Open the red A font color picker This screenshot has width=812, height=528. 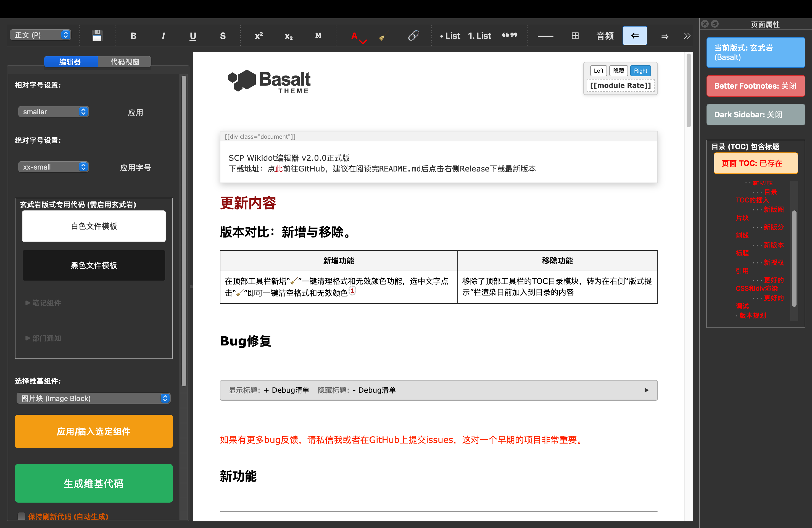pos(355,35)
